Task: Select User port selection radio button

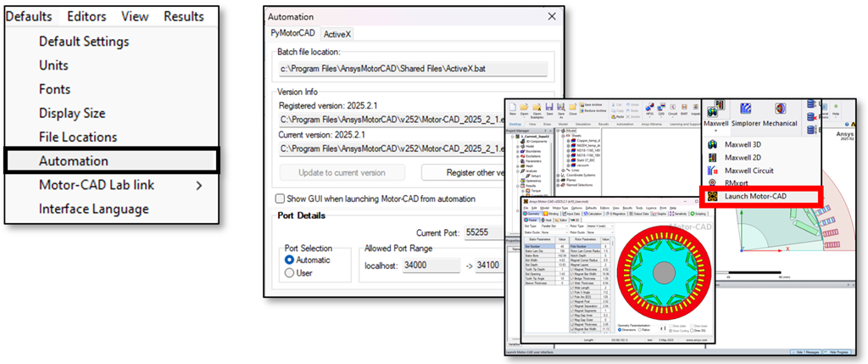Action: (x=290, y=273)
